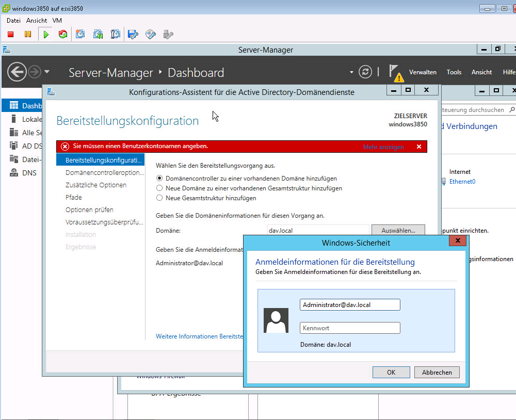
Task: Click the Server-Manager back arrow
Action: click(x=17, y=72)
